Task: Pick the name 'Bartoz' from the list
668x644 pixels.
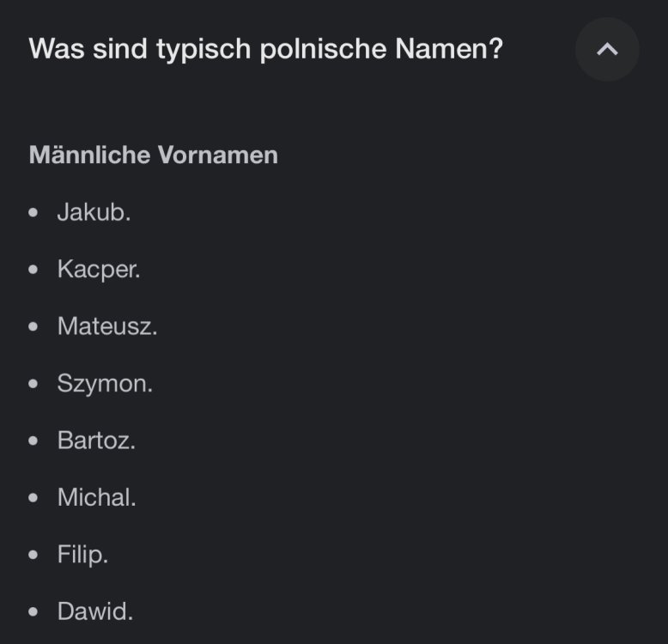Action: [x=95, y=440]
